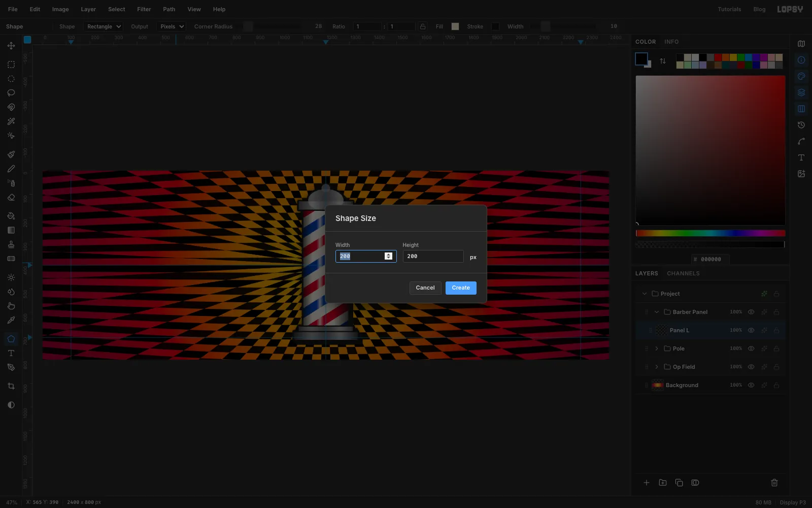Click the Height input field
812x508 pixels.
[433, 257]
